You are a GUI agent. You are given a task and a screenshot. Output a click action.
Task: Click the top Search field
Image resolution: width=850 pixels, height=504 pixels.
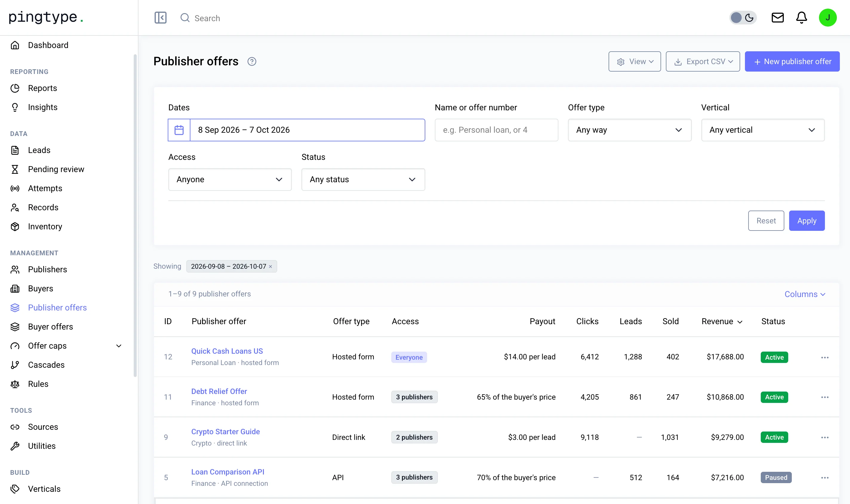pyautogui.click(x=207, y=18)
